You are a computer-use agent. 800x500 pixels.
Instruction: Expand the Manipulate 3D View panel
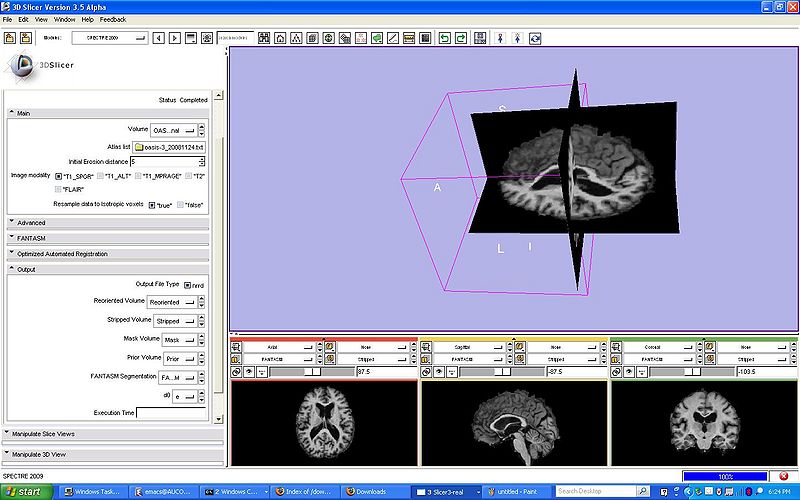coord(113,455)
